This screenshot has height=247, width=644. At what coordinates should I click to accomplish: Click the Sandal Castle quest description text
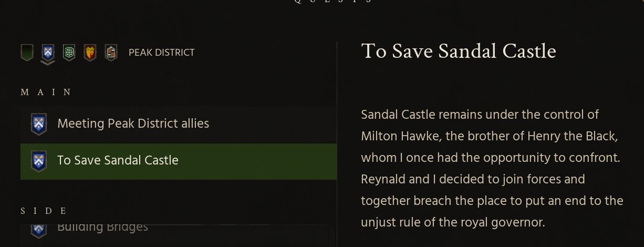[492, 168]
